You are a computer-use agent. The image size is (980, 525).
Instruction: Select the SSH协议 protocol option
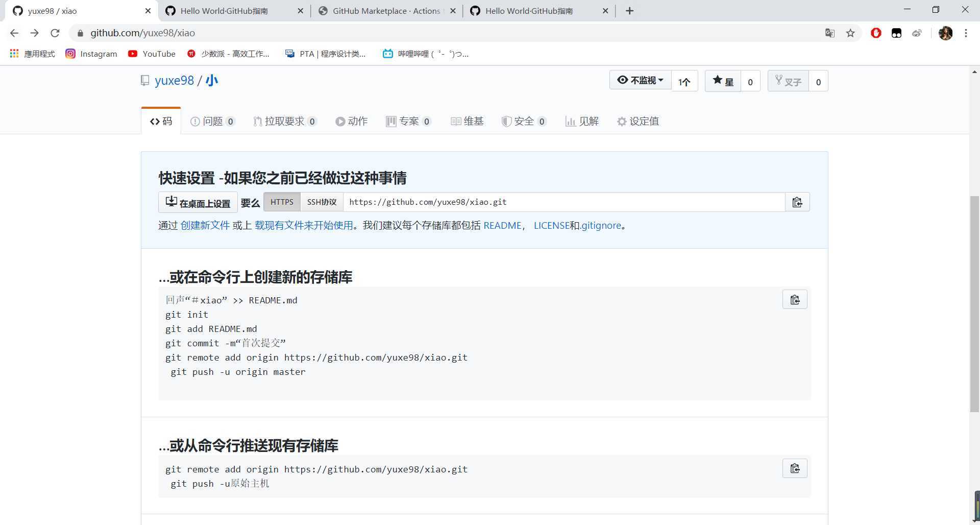click(x=322, y=202)
